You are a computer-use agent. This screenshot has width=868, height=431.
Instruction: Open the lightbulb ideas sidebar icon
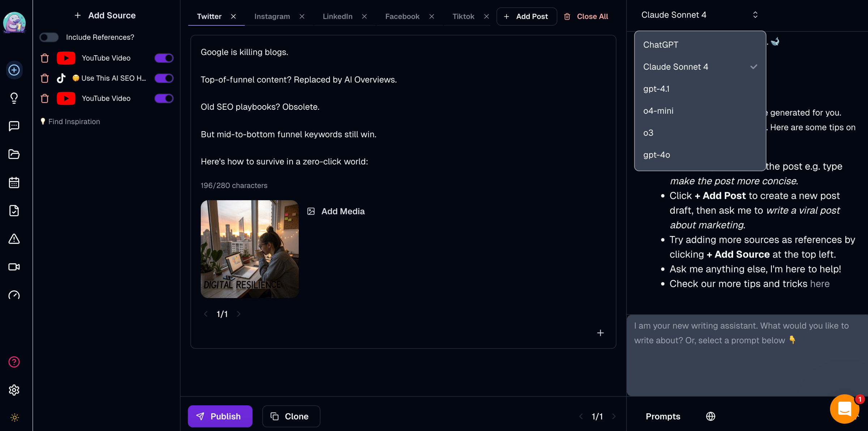click(x=14, y=98)
